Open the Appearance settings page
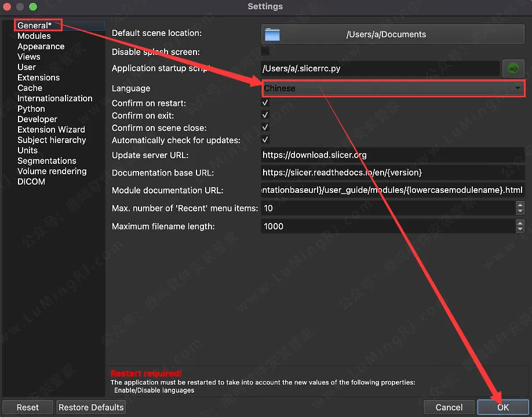The width and height of the screenshot is (532, 417). [x=41, y=46]
